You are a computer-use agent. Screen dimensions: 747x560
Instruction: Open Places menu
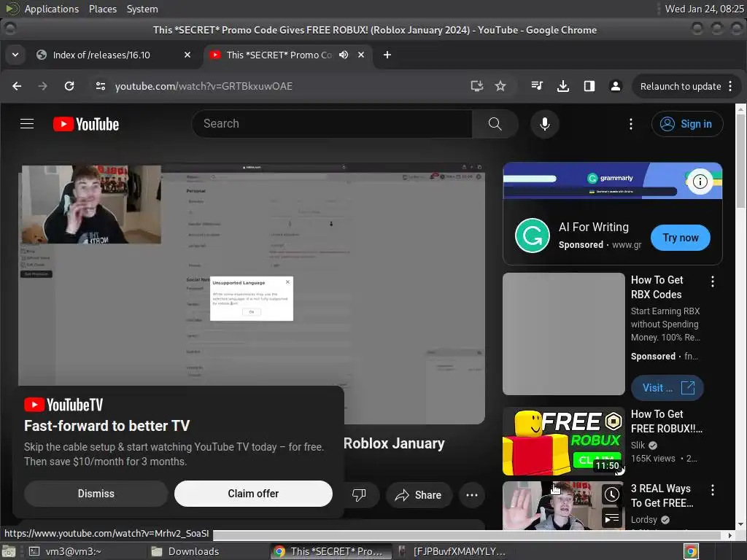102,9
